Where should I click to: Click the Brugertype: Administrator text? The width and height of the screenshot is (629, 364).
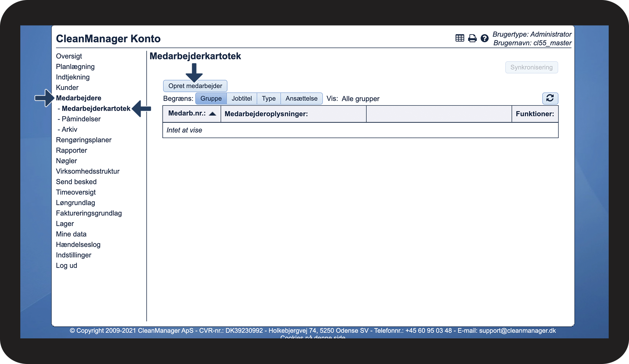532,34
